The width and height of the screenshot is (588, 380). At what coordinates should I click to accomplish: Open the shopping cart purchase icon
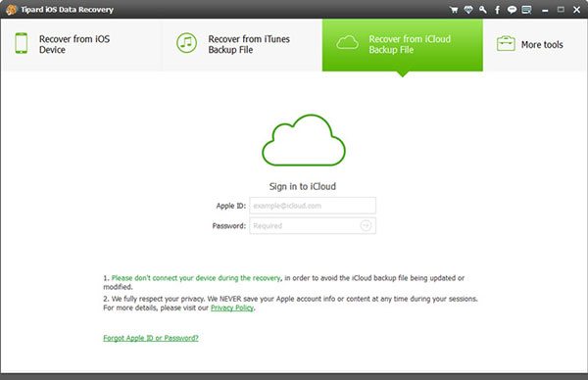(x=454, y=10)
